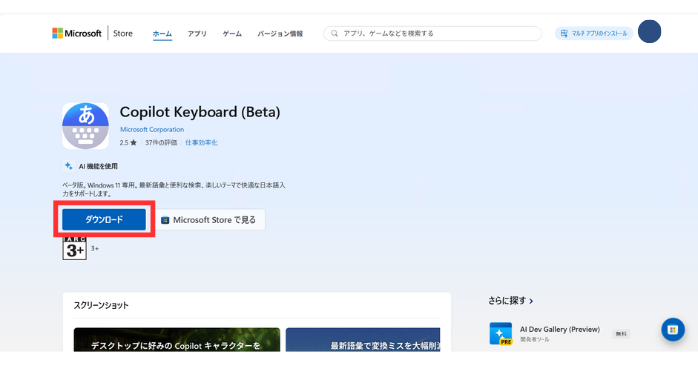Click Microsoft Store で見る button
The height and width of the screenshot is (365, 698).
point(209,220)
